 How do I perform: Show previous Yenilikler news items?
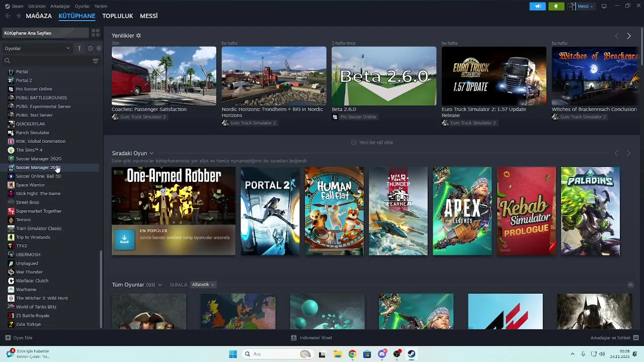(x=616, y=36)
